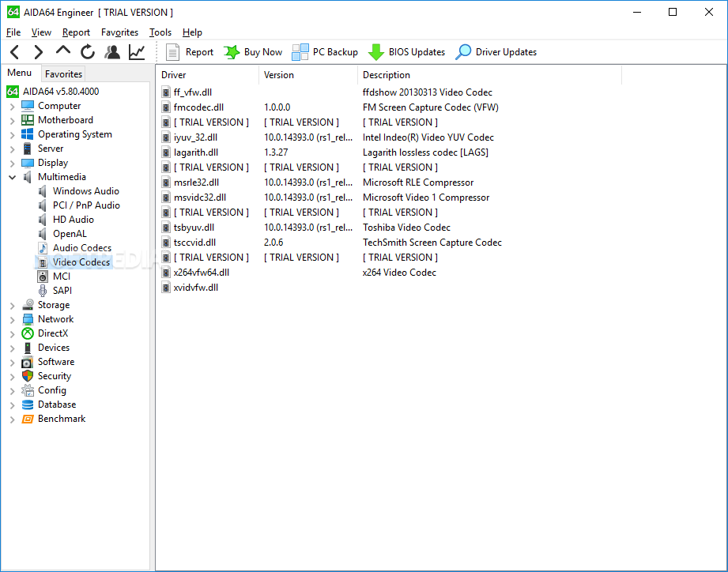Select the Benchmark orange icon
The height and width of the screenshot is (572, 728).
coord(28,419)
